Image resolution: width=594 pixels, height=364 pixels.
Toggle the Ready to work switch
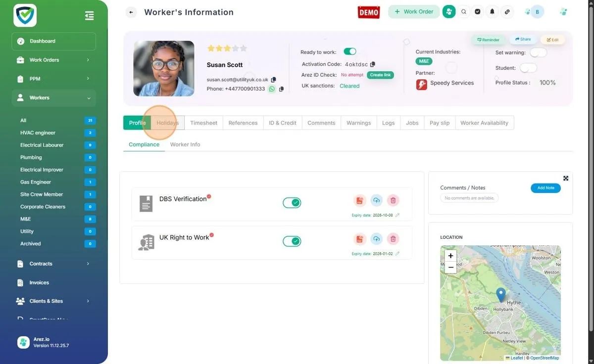(x=350, y=51)
